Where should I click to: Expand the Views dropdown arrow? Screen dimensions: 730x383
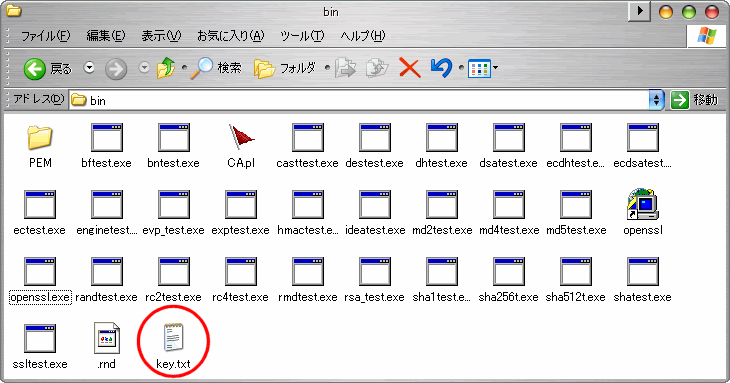(x=495, y=68)
